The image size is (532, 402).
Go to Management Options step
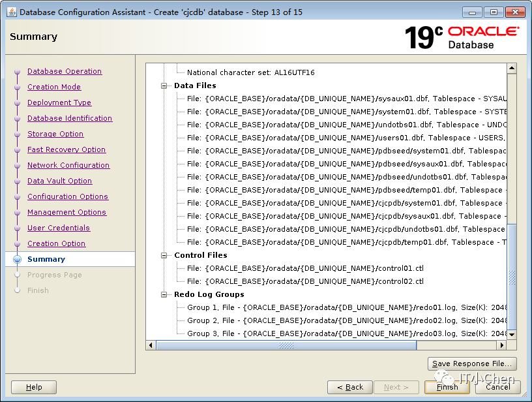point(67,212)
